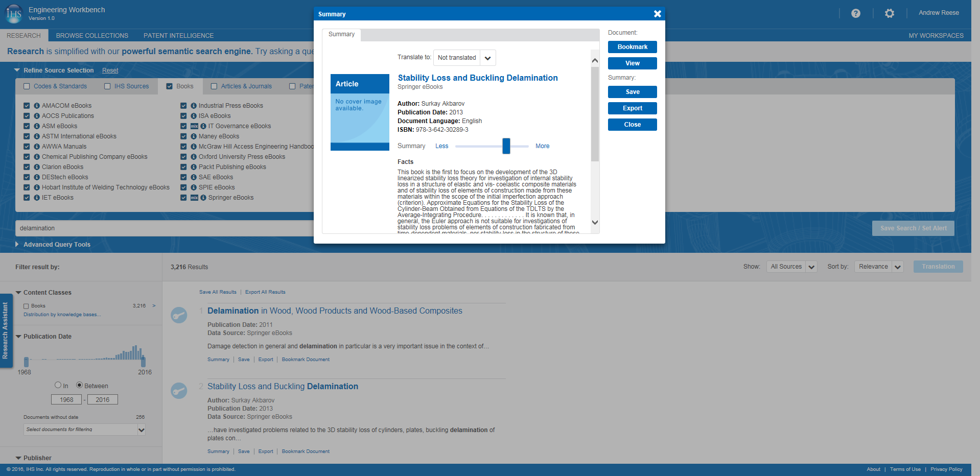Toggle the Codes & Standards checkbox
The height and width of the screenshot is (476, 980).
pyautogui.click(x=27, y=86)
